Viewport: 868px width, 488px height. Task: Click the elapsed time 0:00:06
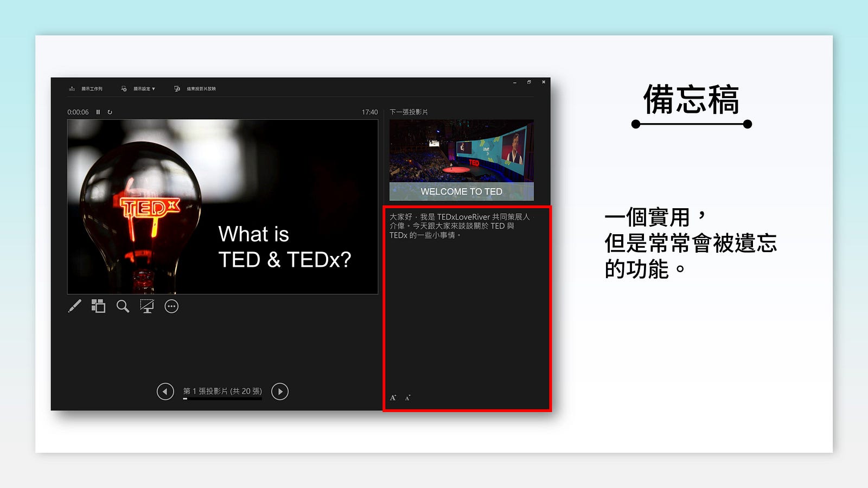[78, 112]
